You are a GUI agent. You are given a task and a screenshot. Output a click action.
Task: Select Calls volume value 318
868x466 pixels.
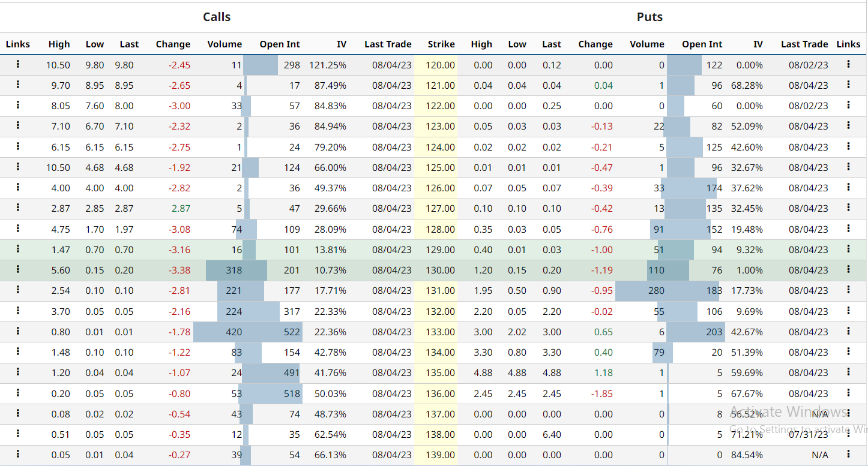click(234, 270)
